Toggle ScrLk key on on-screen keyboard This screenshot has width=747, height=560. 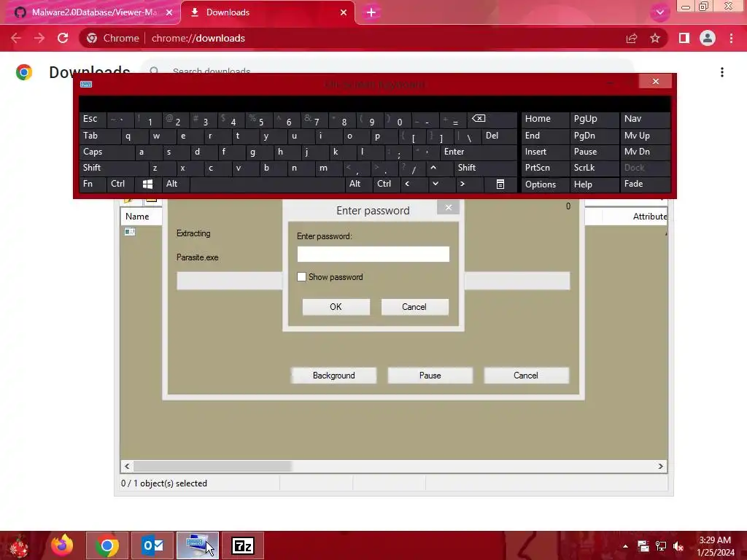594,168
